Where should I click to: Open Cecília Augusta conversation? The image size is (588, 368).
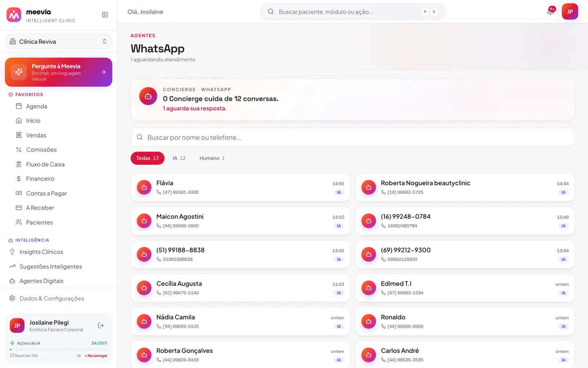pyautogui.click(x=240, y=288)
